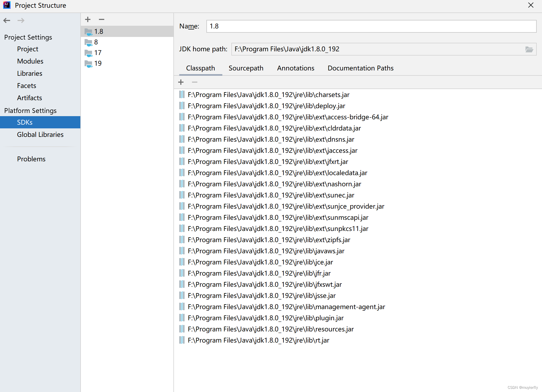Screen dimensions: 542x392
Task: Browse for the JDK home path folder
Action: click(x=529, y=49)
